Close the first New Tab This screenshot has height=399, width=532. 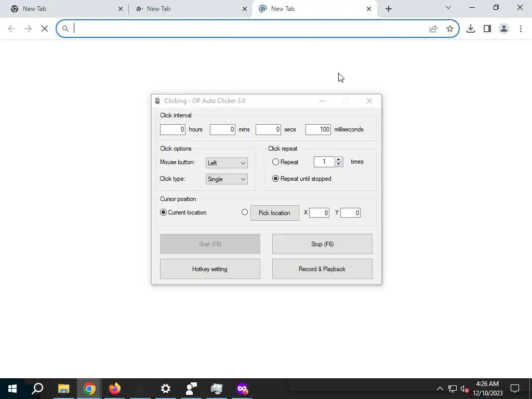(x=121, y=9)
